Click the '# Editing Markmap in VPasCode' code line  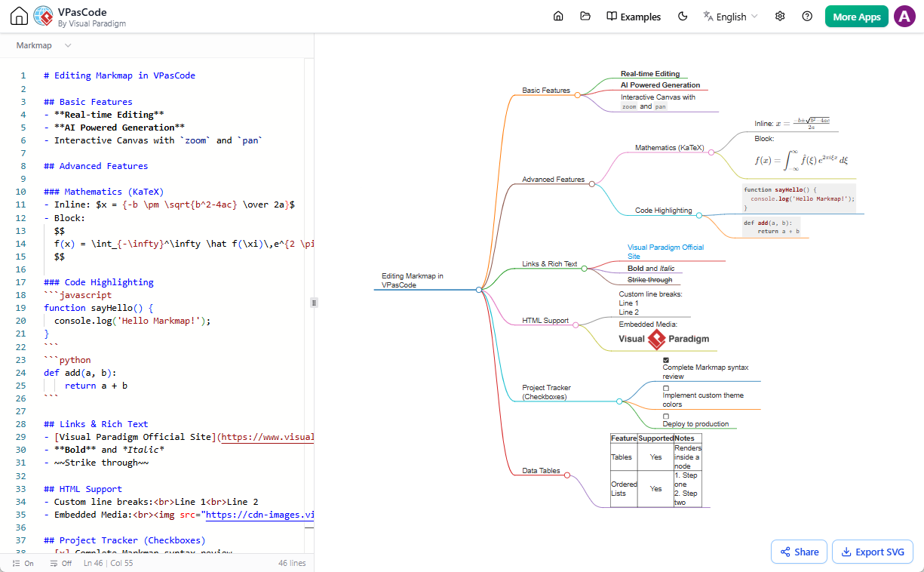[119, 75]
